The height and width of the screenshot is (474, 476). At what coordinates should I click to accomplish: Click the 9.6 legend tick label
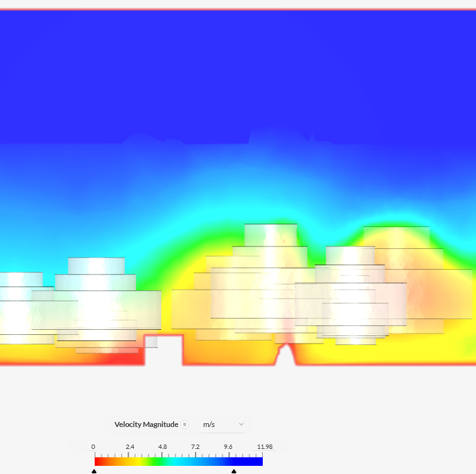[x=228, y=446]
